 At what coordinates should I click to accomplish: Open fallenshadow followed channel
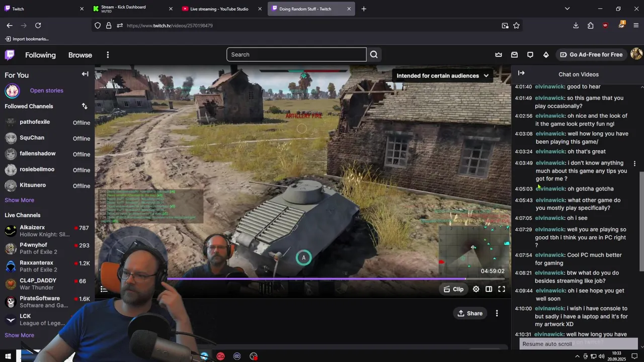pyautogui.click(x=47, y=154)
